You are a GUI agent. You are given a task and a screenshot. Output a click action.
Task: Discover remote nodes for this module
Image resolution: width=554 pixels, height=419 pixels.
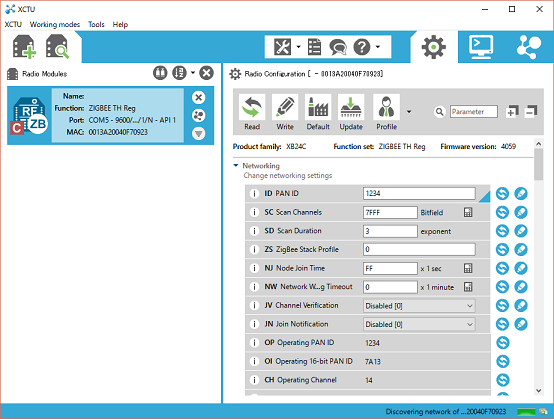tap(199, 116)
